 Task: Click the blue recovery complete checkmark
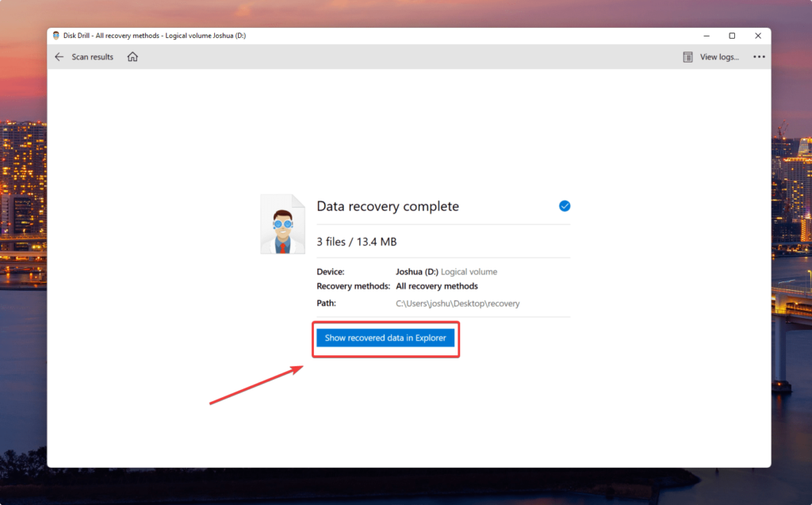(x=565, y=206)
